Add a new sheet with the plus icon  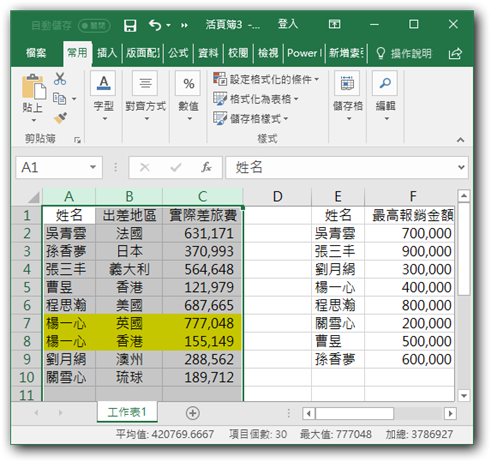(x=193, y=413)
